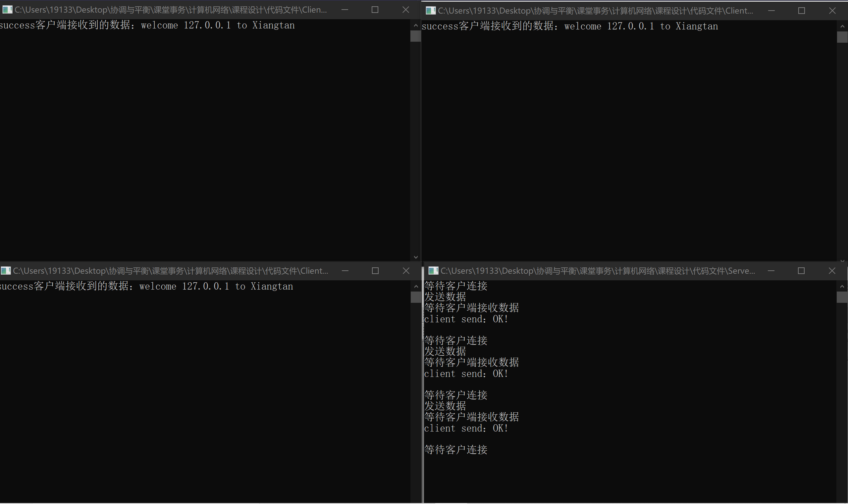Click the scroll-down arrow in the top-left Client window
The image size is (848, 504).
415,257
